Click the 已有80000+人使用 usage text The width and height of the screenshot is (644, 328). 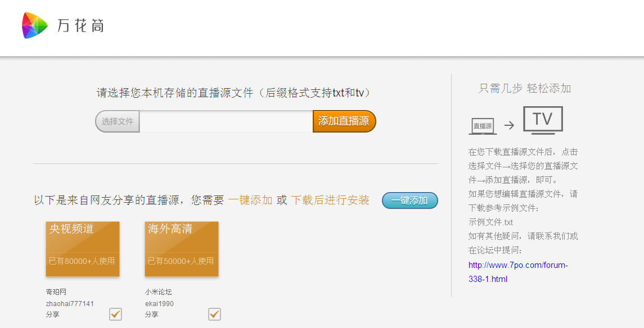coord(82,261)
